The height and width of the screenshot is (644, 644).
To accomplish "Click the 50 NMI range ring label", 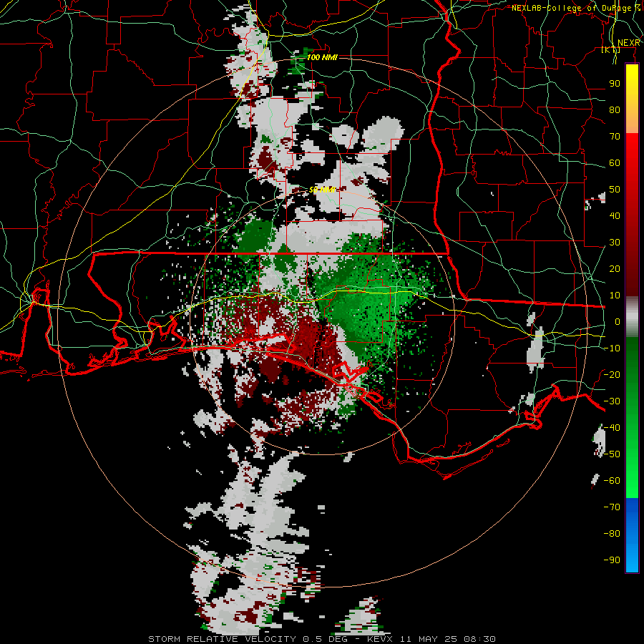I will click(322, 190).
